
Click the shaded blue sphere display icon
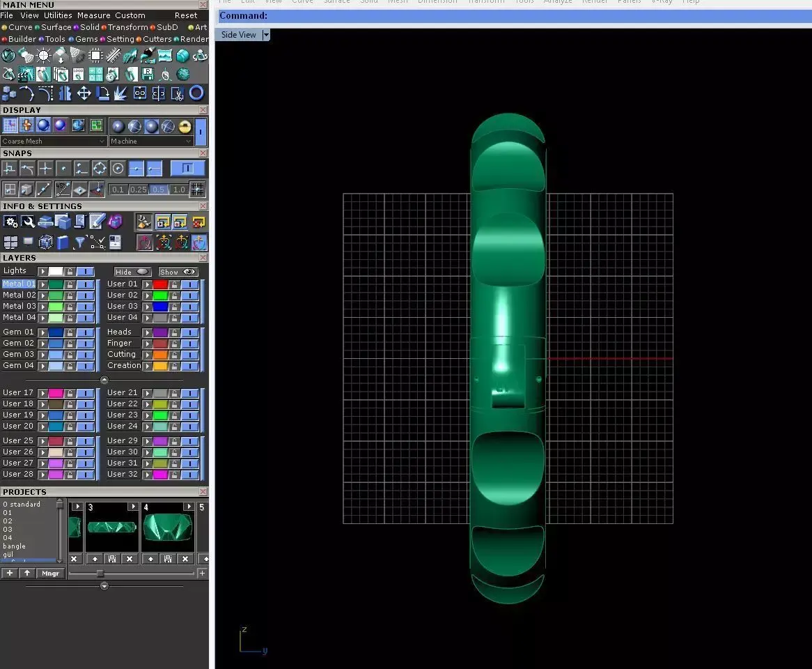click(43, 125)
